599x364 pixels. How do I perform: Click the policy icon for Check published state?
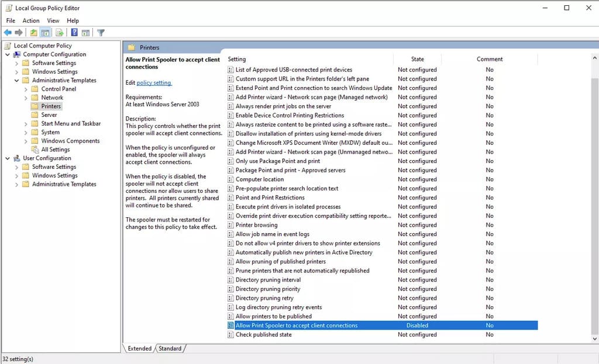[230, 335]
